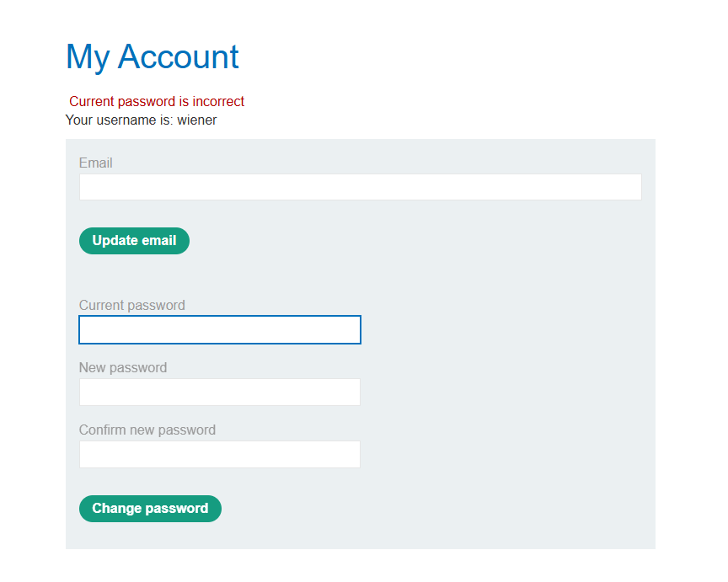This screenshot has height=582, width=728.
Task: Click the word "Account" in the heading
Action: (x=179, y=56)
